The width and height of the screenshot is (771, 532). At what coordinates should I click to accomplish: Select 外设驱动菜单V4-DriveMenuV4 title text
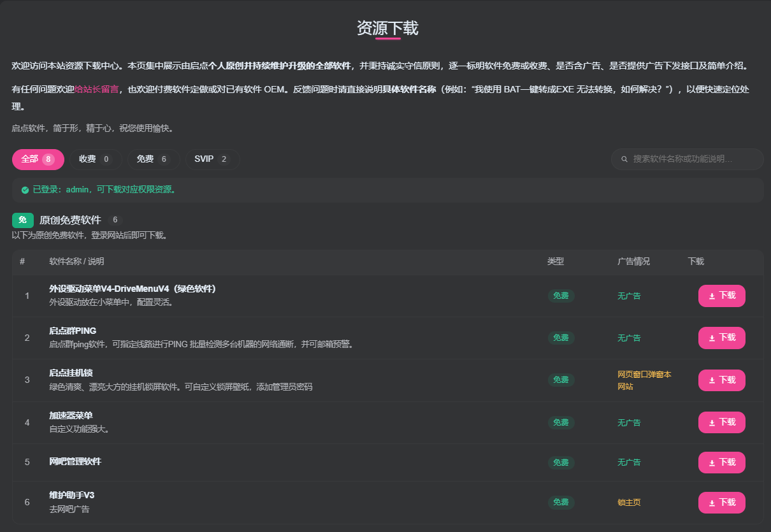tap(133, 289)
